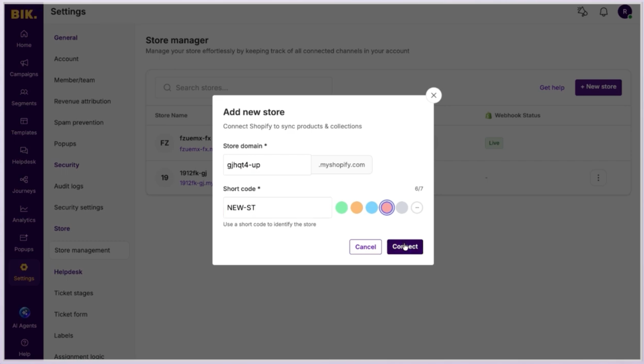
Task: Open the three-dot menu for 1912fk-gj store
Action: [x=598, y=178]
